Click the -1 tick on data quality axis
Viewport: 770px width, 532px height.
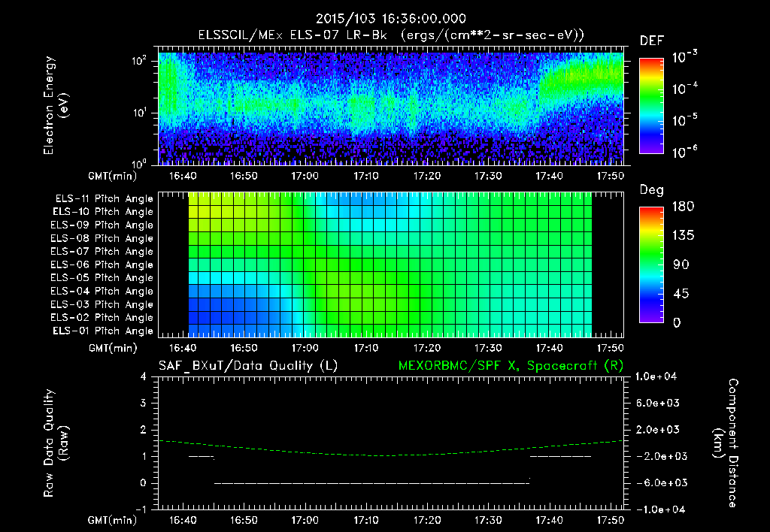141,509
